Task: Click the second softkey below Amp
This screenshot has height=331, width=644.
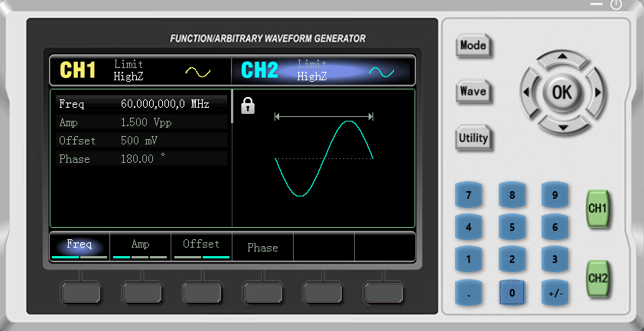Action: click(x=141, y=293)
